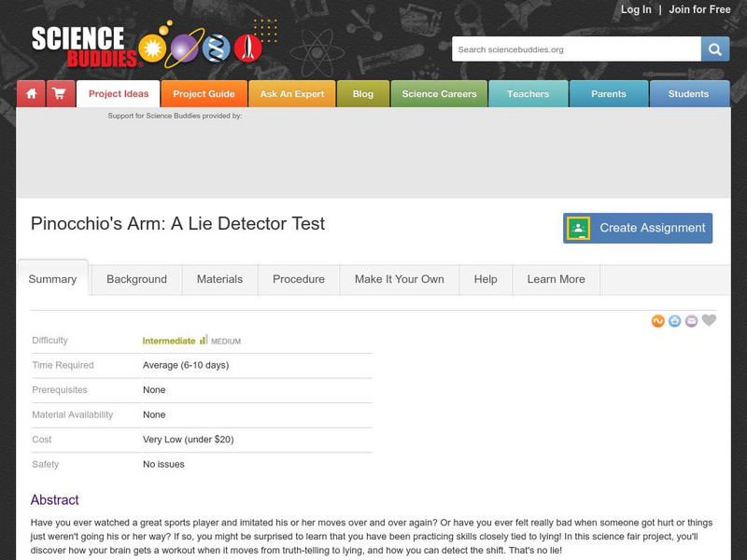Go to Make It Your Own tab
Screen dimensions: 747x560
coord(399,279)
